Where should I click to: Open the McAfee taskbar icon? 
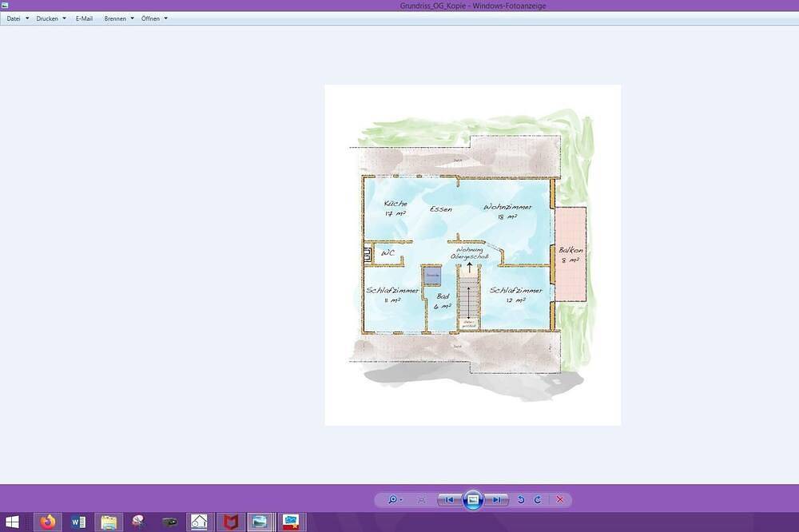point(230,522)
